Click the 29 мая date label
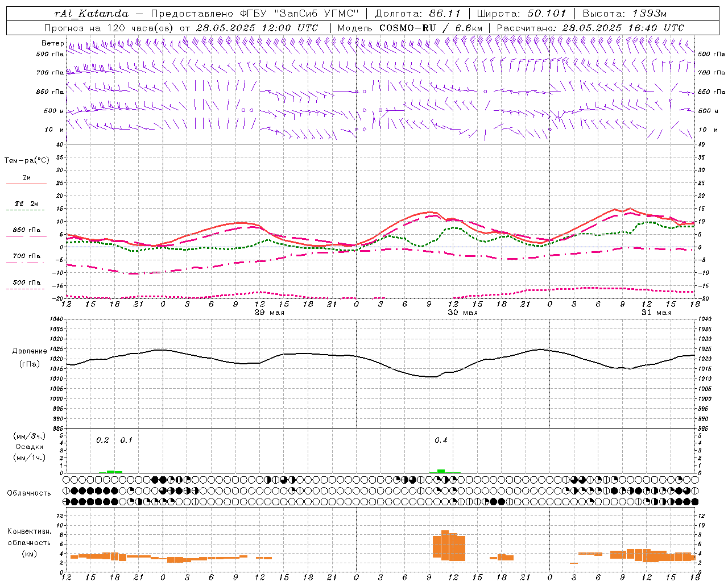The height and width of the screenshot is (582, 728). coord(270,313)
